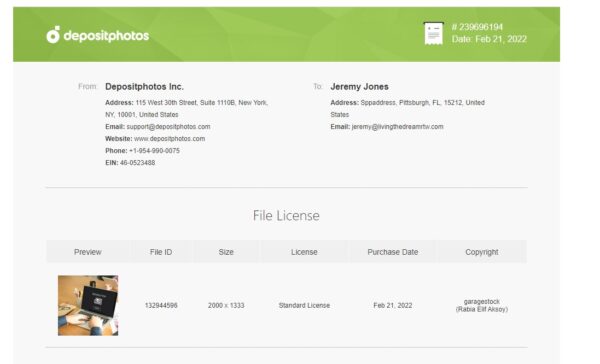
Task: Click the Purchase Date column header
Action: coord(393,252)
